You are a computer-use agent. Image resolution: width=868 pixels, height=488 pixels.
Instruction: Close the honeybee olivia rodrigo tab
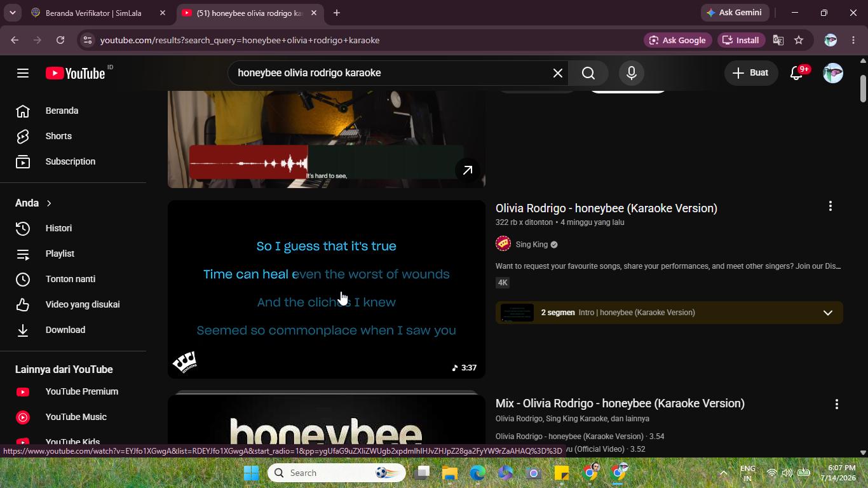click(x=314, y=13)
